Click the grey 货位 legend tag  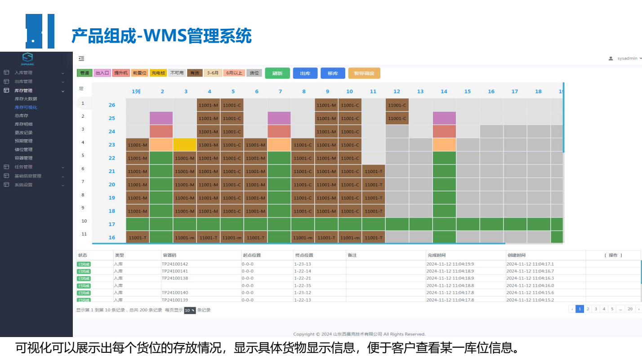pyautogui.click(x=254, y=73)
